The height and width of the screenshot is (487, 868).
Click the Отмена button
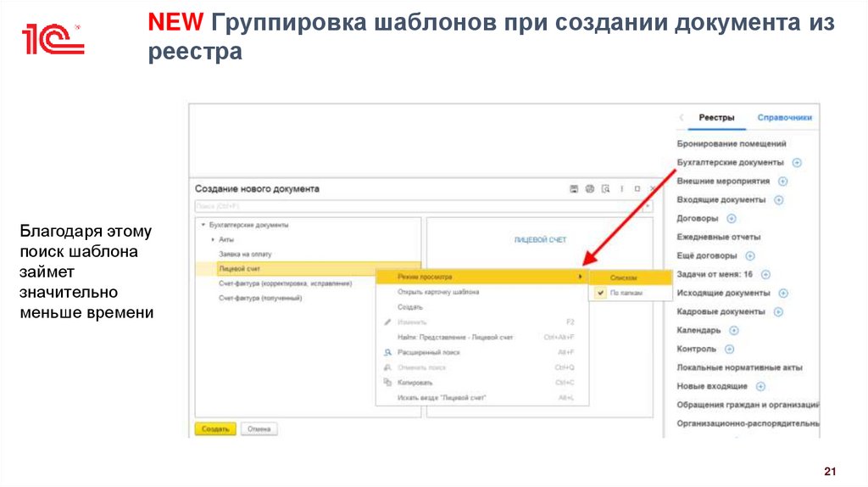click(259, 428)
